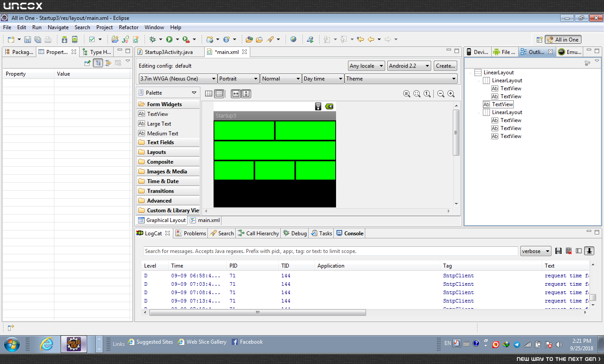Image resolution: width=604 pixels, height=364 pixels.
Task: Open the Palette menu arrow
Action: coord(194,93)
